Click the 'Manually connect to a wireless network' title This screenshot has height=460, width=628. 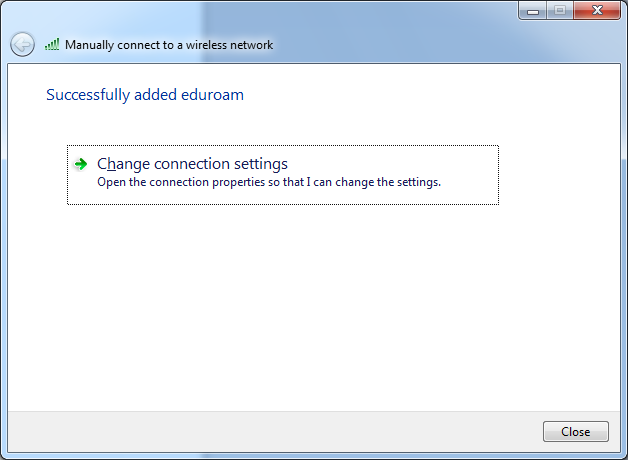(x=168, y=45)
